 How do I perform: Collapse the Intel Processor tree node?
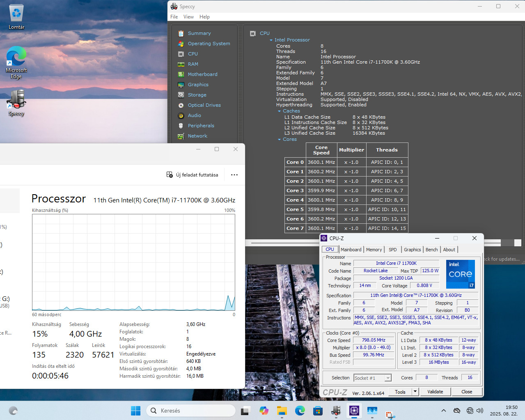tap(271, 40)
